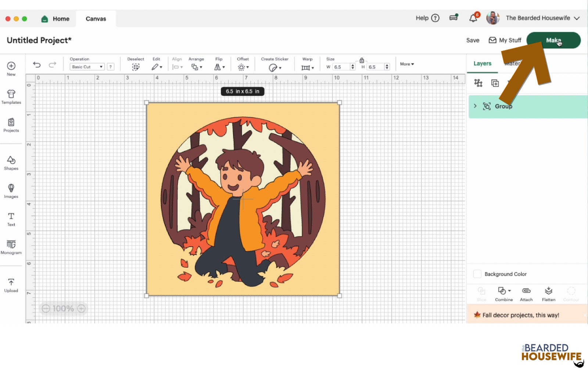This screenshot has width=588, height=374.
Task: Switch to the Home tab
Action: click(x=56, y=19)
